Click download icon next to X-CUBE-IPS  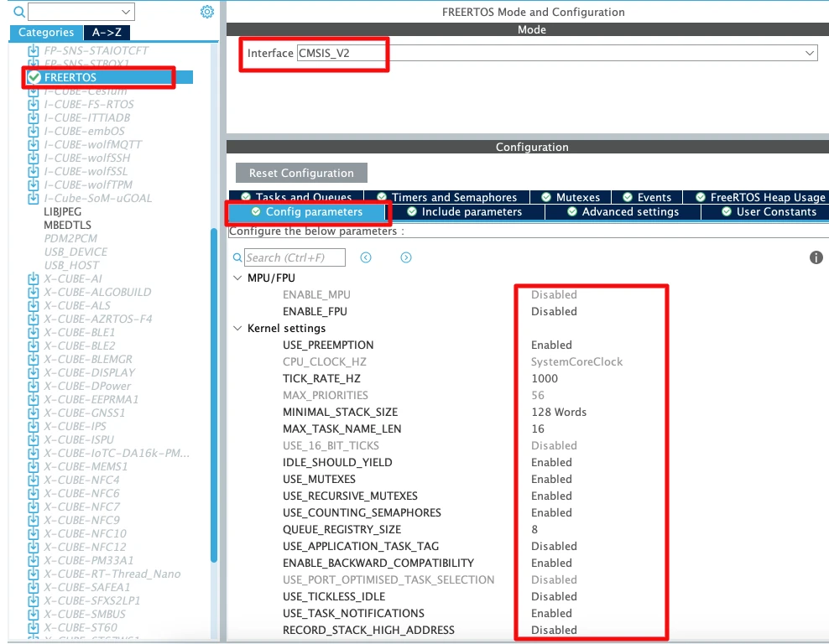34,426
